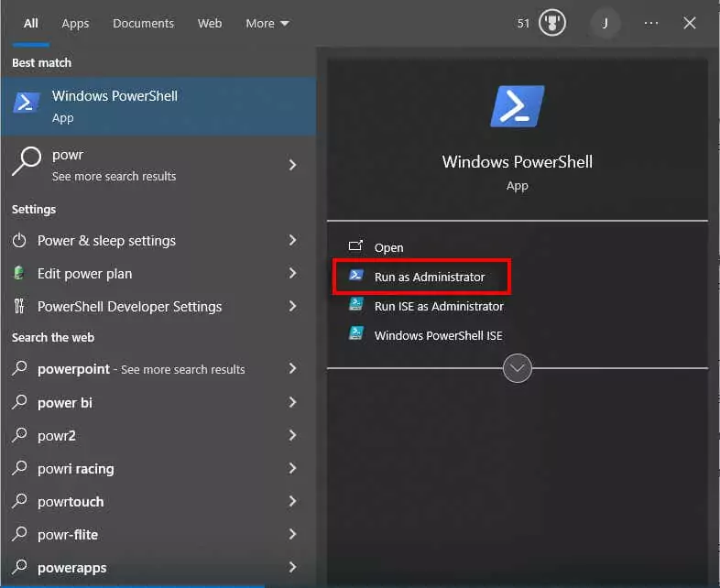Expand the powerpoint web result chevron
Screen dimensions: 720x588
[292, 369]
